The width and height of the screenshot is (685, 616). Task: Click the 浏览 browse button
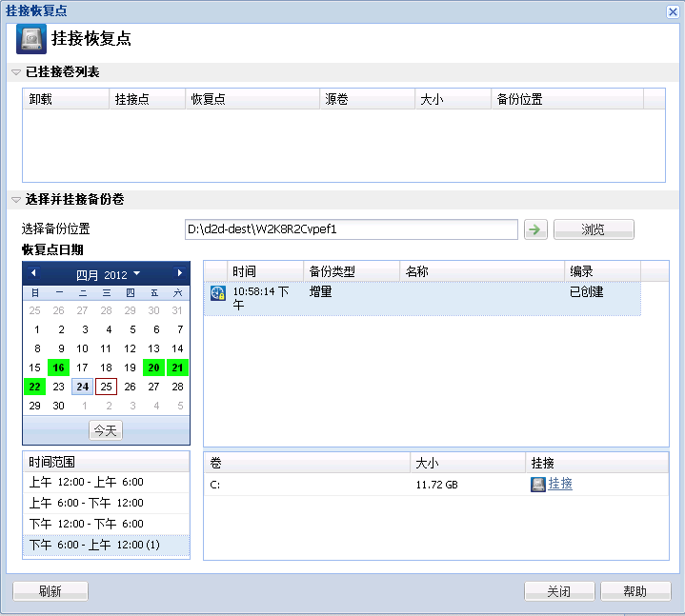click(594, 229)
